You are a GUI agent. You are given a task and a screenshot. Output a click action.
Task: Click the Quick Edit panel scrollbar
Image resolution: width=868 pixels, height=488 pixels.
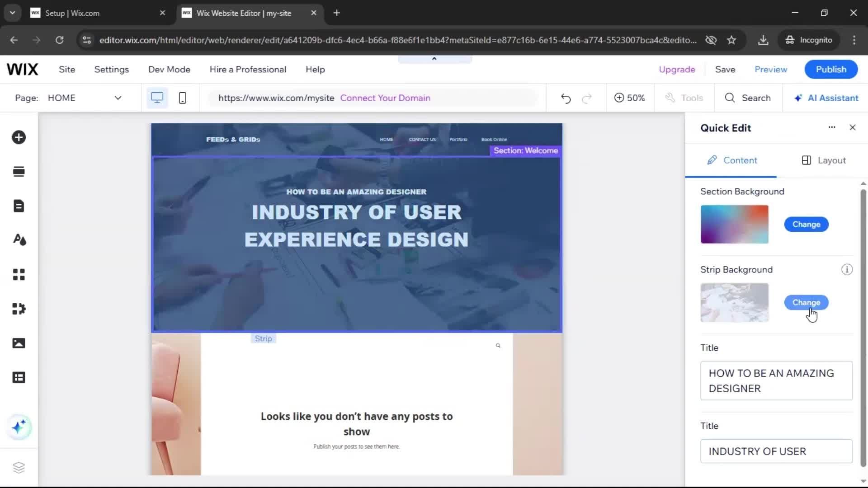coord(863,328)
